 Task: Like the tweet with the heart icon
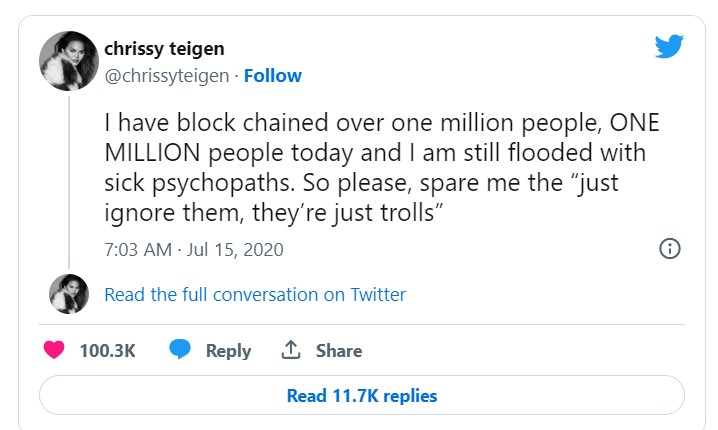tap(56, 350)
